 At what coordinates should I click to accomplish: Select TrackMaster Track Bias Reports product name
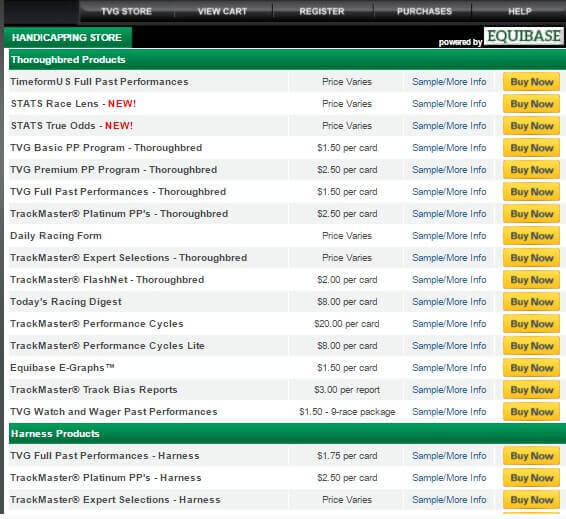94,390
